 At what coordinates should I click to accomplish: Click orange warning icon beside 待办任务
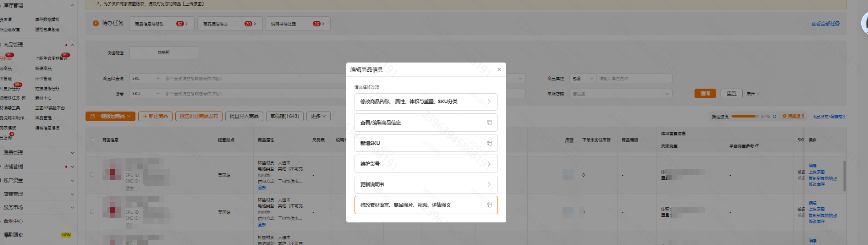[x=96, y=23]
